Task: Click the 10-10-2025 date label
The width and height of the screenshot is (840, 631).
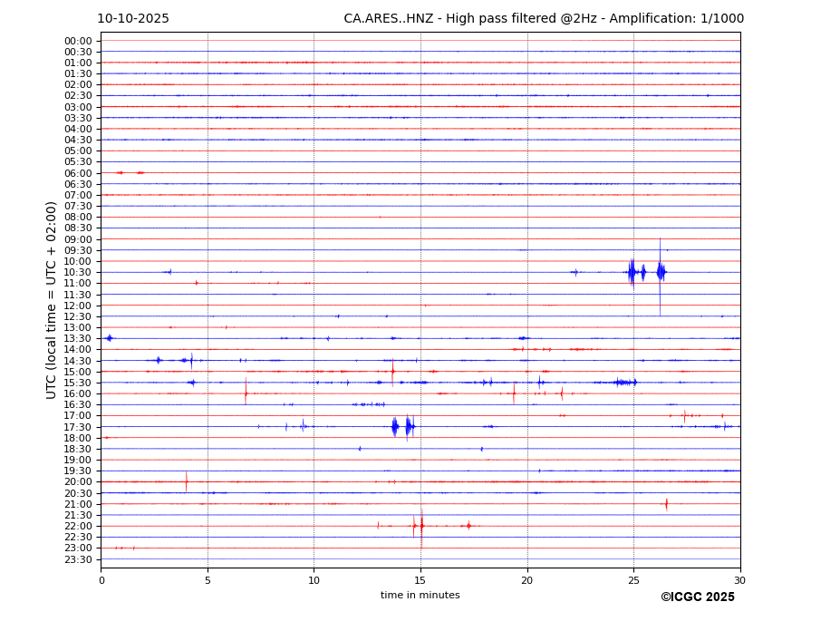Action: 133,19
